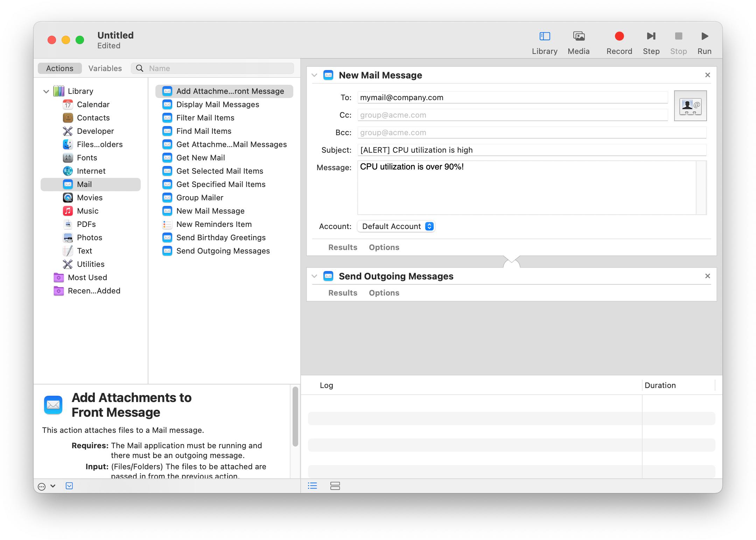Viewport: 756px width, 540px height.
Task: Show the variables split view icon
Action: coord(335,486)
